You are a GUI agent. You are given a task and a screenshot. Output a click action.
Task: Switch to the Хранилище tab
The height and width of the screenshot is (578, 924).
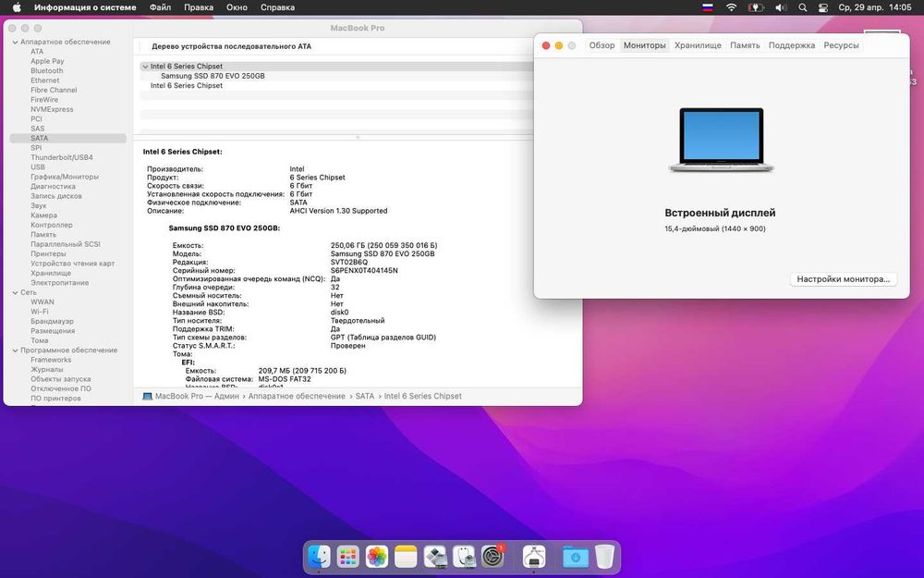pyautogui.click(x=698, y=45)
